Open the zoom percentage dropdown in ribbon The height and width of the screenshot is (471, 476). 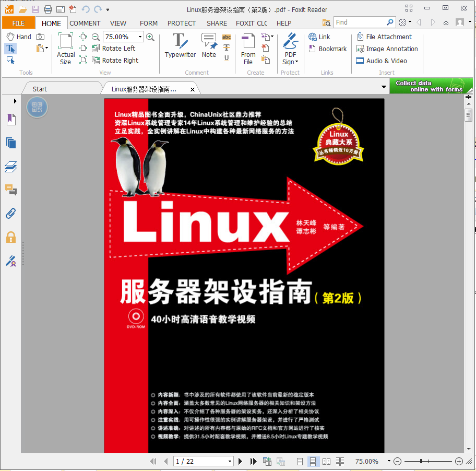click(x=140, y=37)
